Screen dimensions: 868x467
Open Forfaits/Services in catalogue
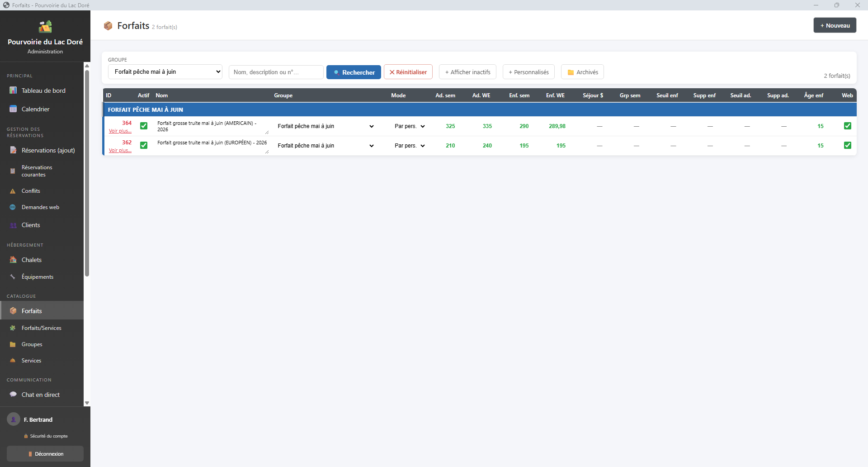pos(42,328)
